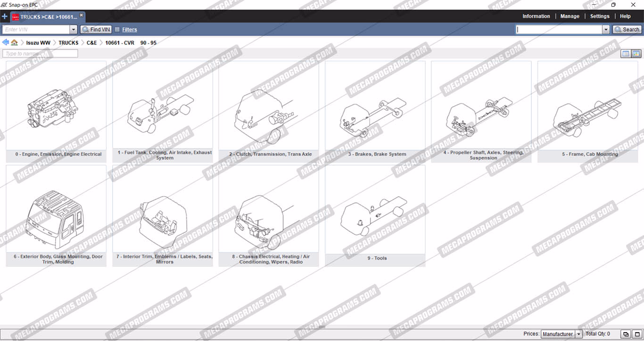Open the Manage menu
This screenshot has height=341, width=644.
[570, 16]
